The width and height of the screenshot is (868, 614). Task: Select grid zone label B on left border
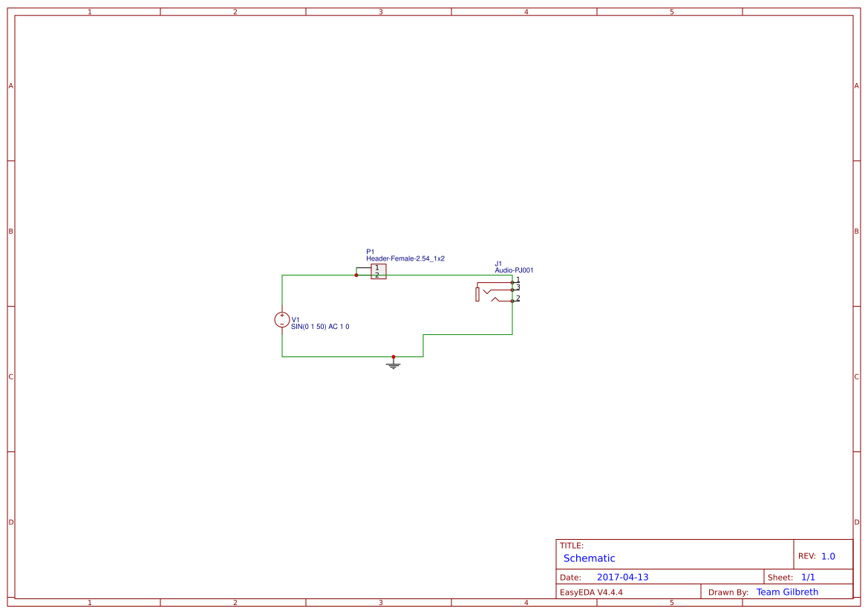pos(10,232)
